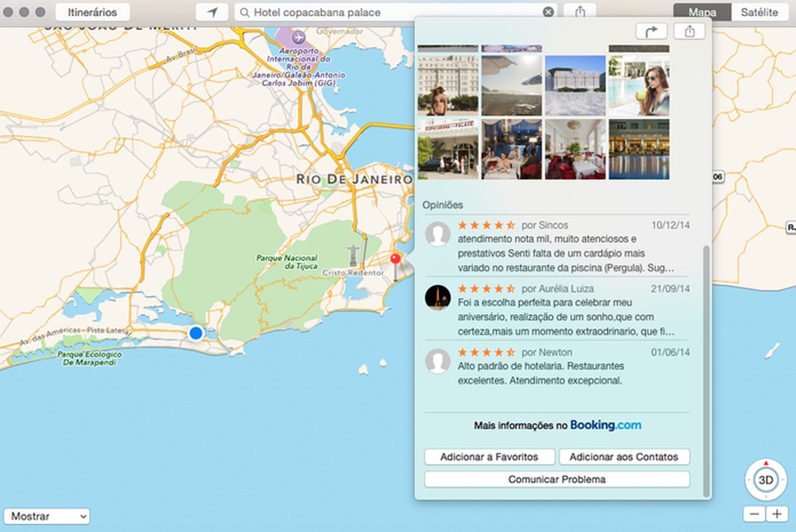Clear the search field with the X icon
The width and height of the screenshot is (796, 532).
548,11
